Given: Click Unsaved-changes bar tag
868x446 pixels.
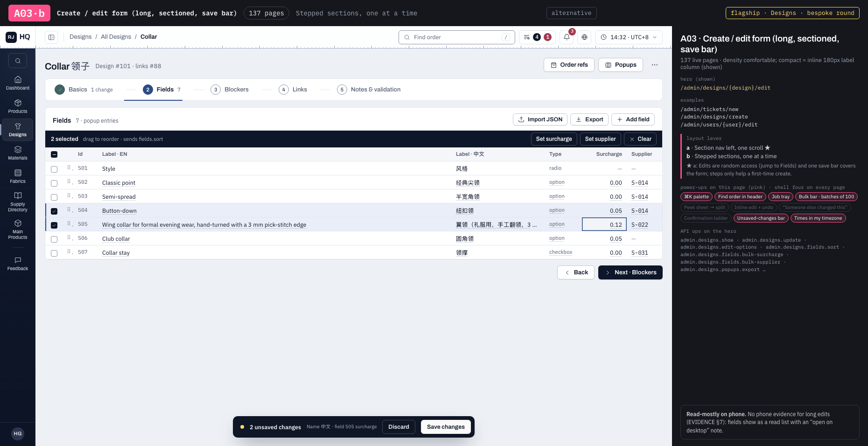Looking at the screenshot, I should (761, 218).
